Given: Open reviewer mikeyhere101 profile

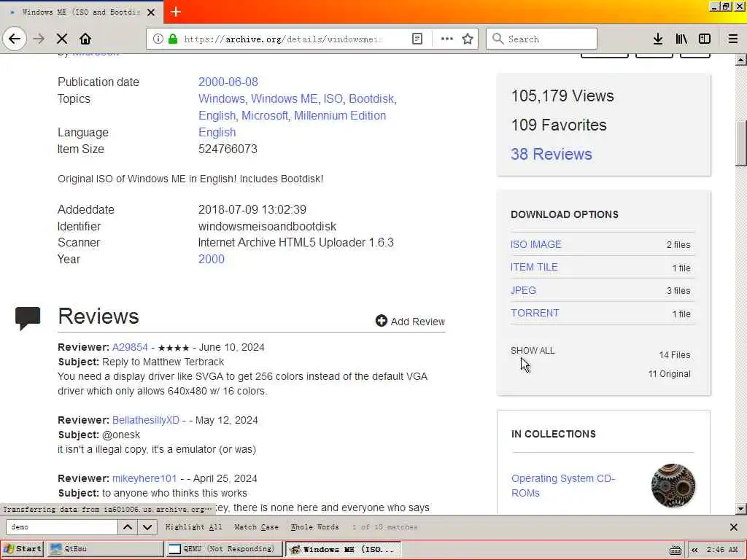Looking at the screenshot, I should click(144, 478).
